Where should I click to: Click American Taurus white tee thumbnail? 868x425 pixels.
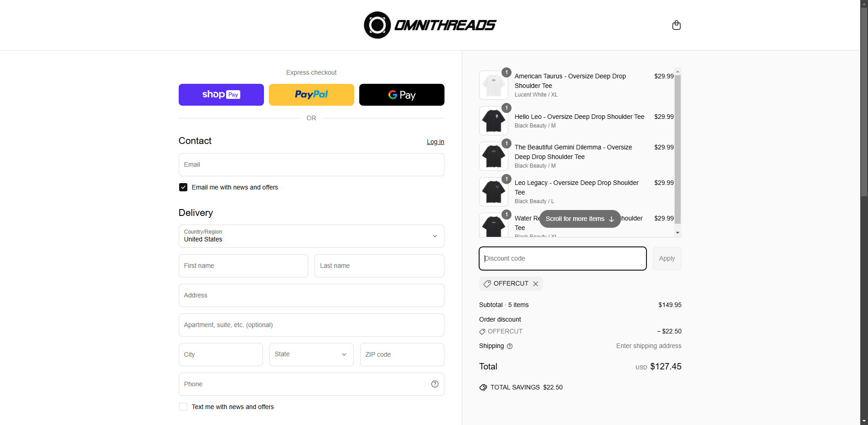(494, 85)
